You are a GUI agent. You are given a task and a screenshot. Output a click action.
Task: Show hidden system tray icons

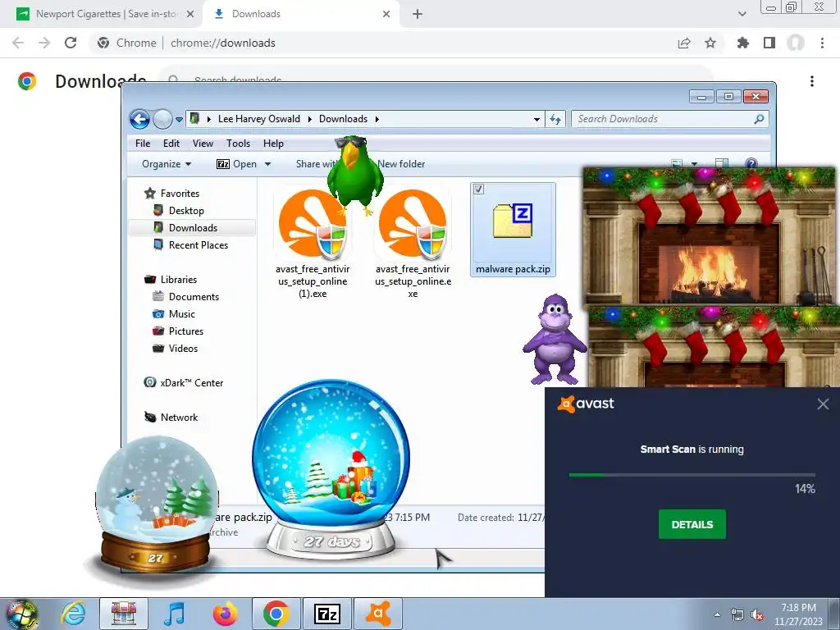(x=717, y=614)
